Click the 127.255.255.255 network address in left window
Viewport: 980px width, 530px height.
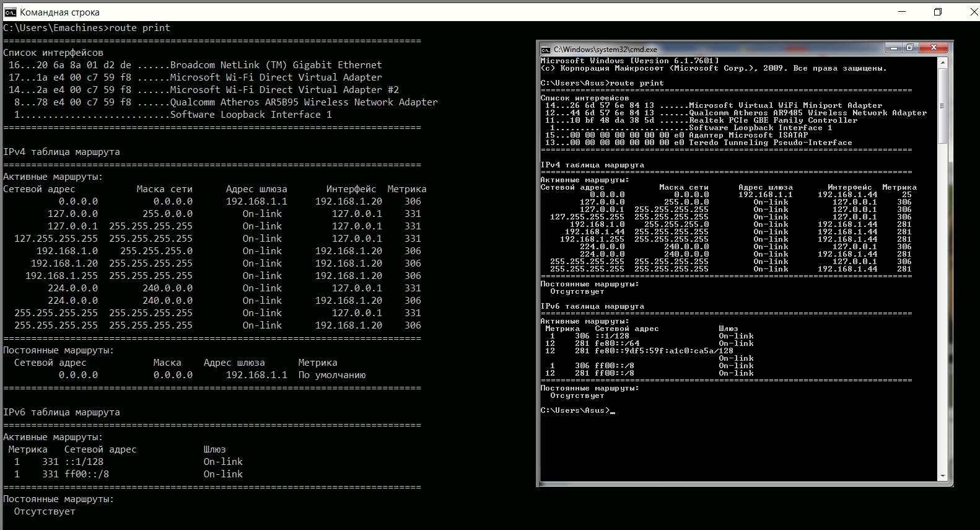point(56,239)
